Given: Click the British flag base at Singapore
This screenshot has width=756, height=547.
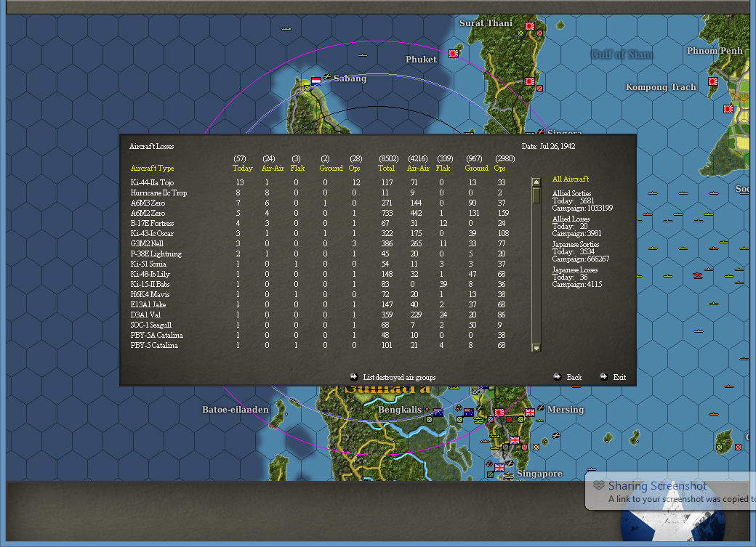Looking at the screenshot, I should pyautogui.click(x=499, y=467).
